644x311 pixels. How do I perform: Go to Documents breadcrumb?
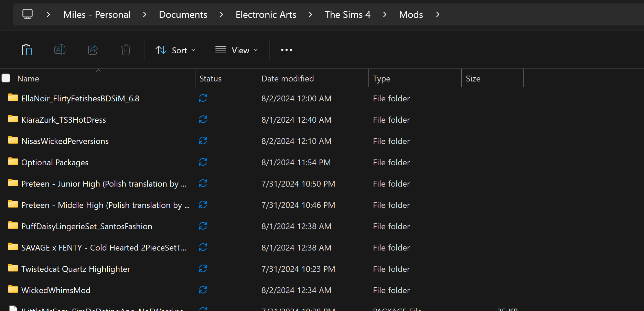click(183, 14)
